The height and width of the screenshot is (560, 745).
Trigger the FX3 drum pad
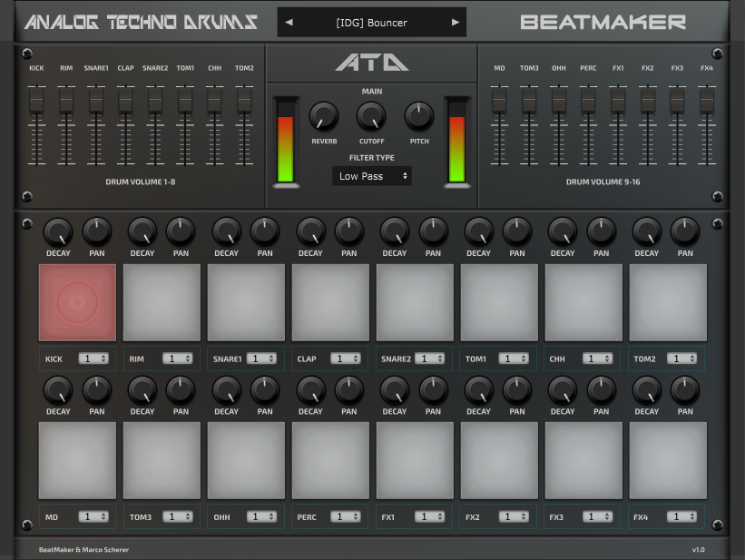click(x=583, y=460)
